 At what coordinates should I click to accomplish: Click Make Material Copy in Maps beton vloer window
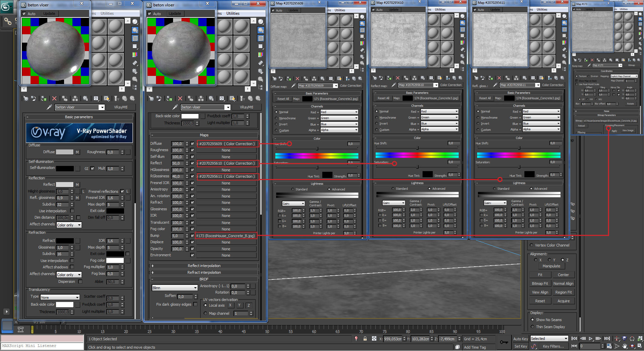tap(191, 98)
